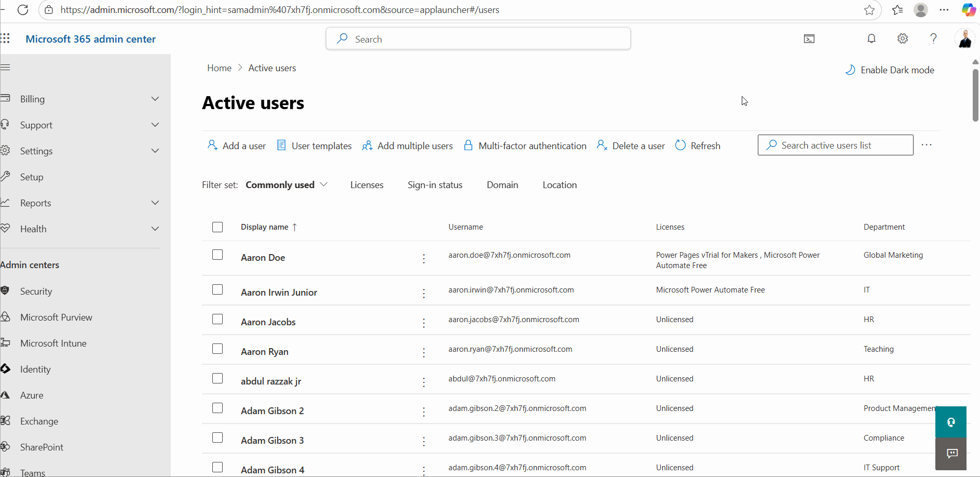Open the notifications bell icon
Image resolution: width=980 pixels, height=477 pixels.
point(872,38)
